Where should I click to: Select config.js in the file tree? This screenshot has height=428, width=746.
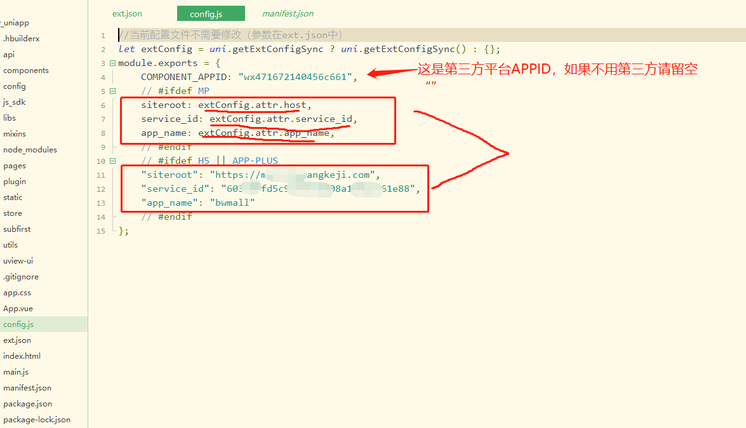tap(19, 324)
